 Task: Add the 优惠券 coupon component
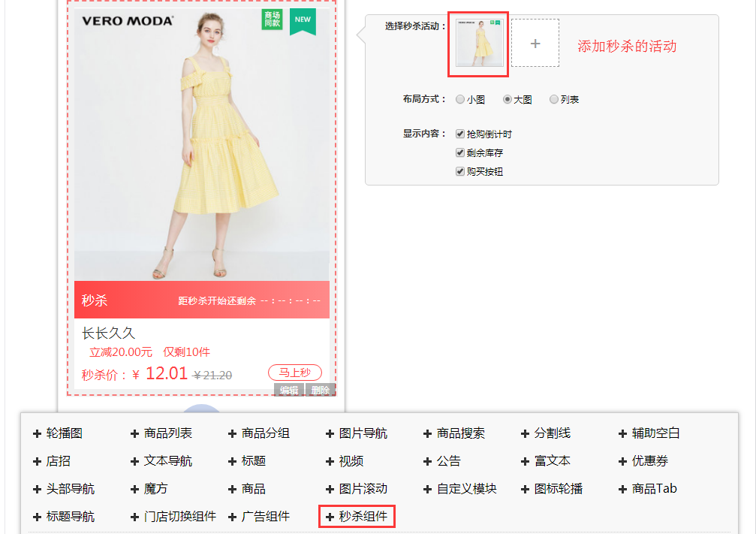pyautogui.click(x=643, y=461)
